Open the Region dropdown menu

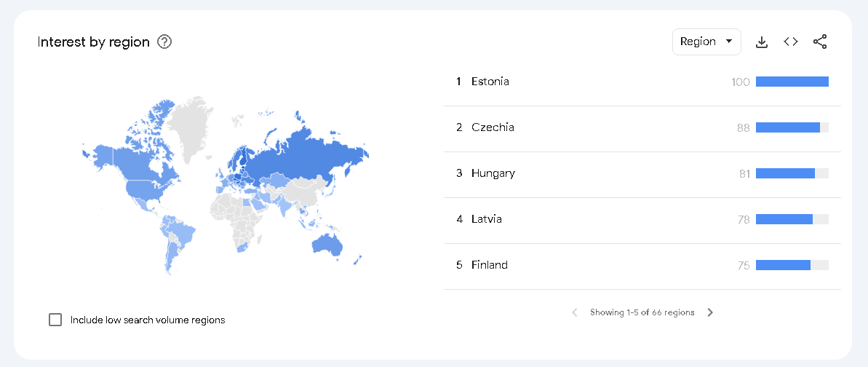coord(706,42)
